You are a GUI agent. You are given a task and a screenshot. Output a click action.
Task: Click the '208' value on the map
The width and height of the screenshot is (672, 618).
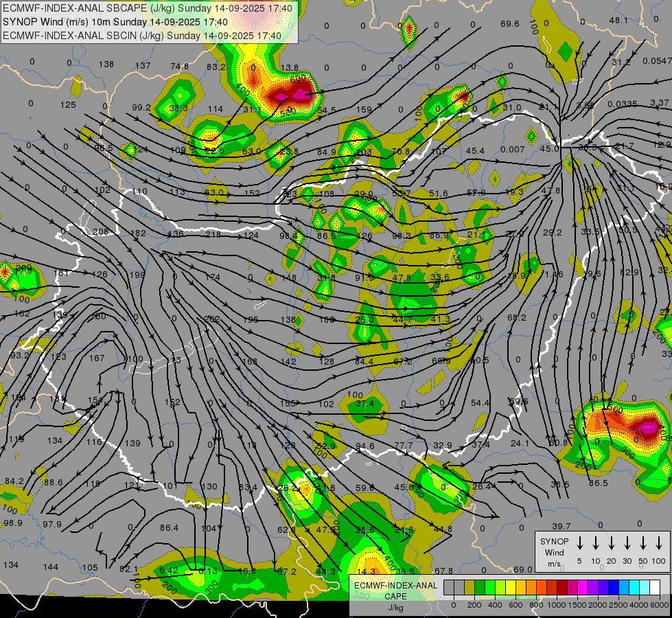101,232
